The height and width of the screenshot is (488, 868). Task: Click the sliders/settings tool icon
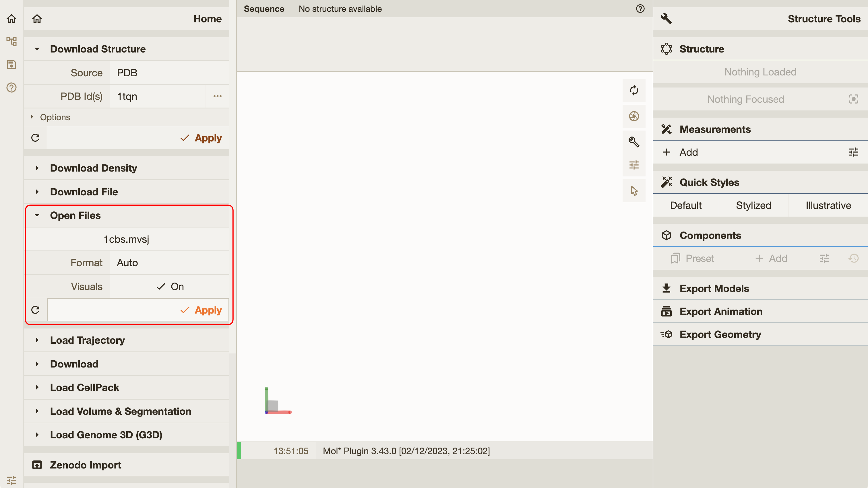[x=634, y=166]
